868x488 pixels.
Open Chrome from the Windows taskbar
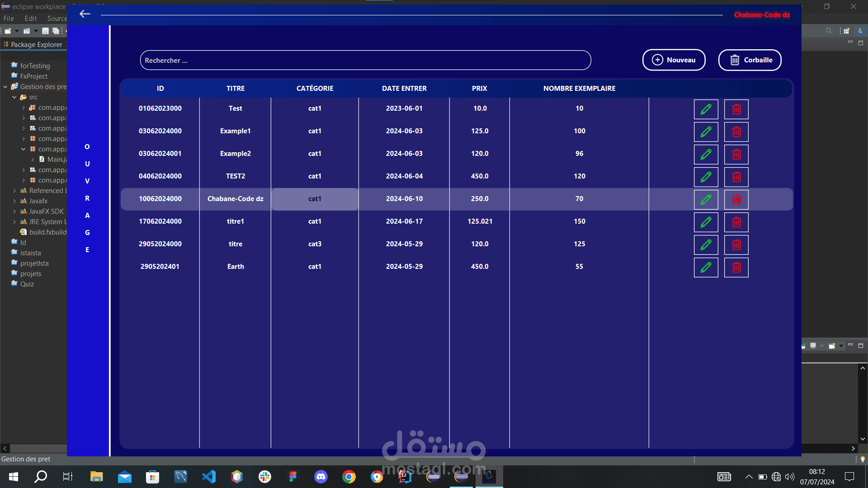pyautogui.click(x=349, y=476)
